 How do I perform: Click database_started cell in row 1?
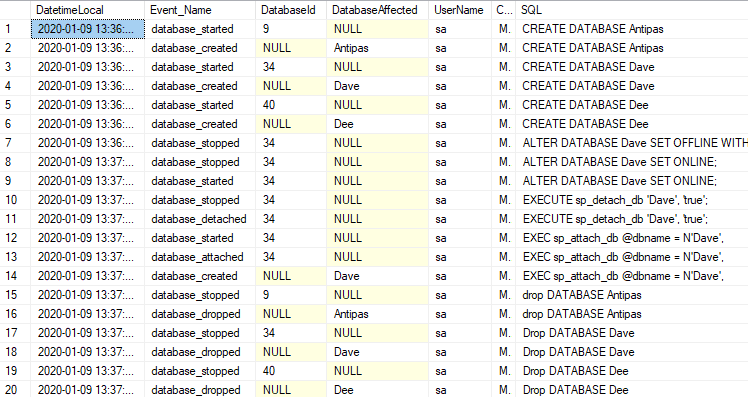[200, 29]
